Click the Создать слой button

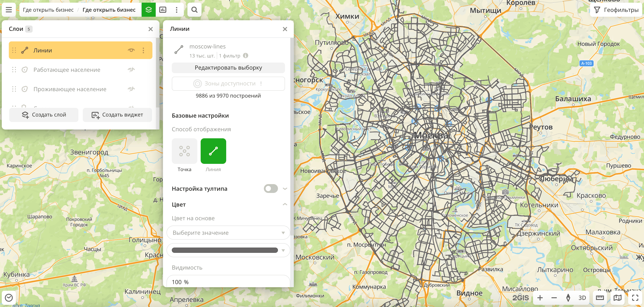tap(44, 115)
